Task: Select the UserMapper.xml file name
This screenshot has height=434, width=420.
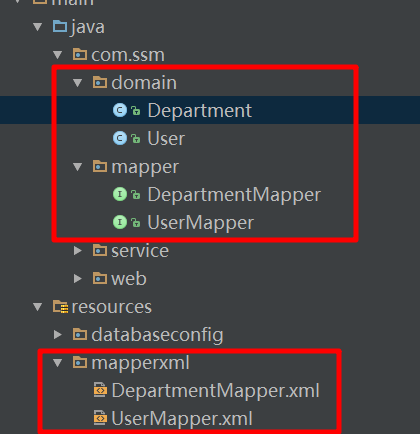Action: (x=182, y=419)
